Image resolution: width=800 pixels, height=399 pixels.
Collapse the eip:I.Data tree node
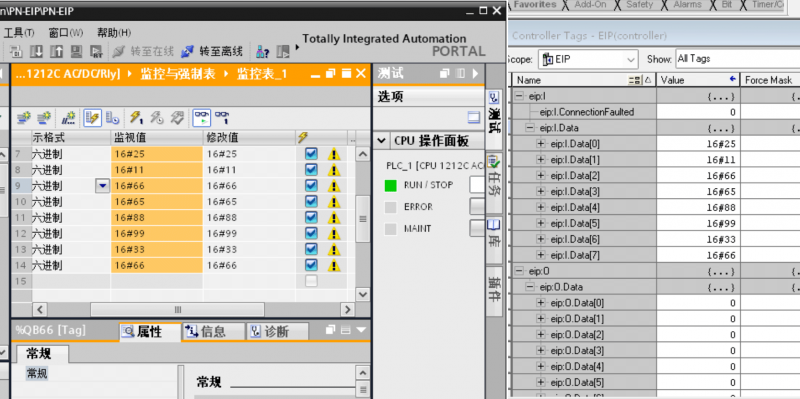[x=530, y=128]
